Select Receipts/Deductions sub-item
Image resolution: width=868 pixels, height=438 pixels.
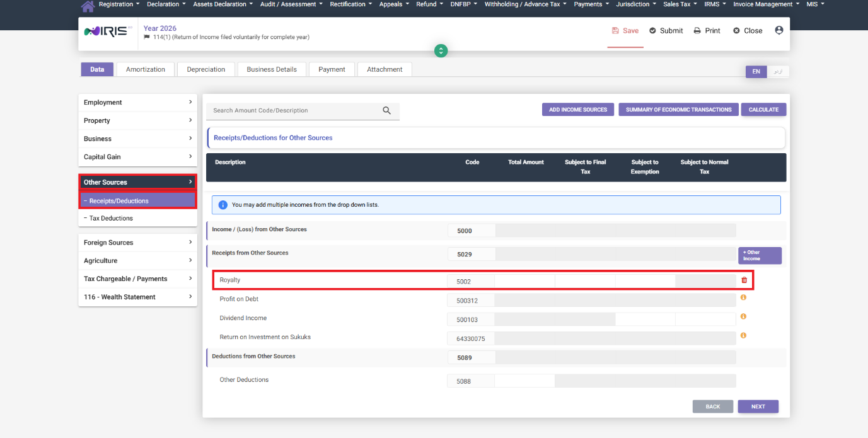[138, 201]
